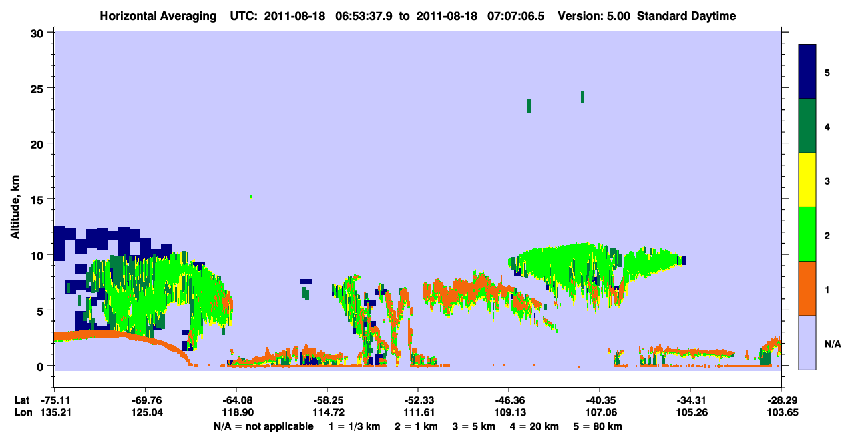Click the latitude value -40.35
The image size is (868, 445).
600,400
